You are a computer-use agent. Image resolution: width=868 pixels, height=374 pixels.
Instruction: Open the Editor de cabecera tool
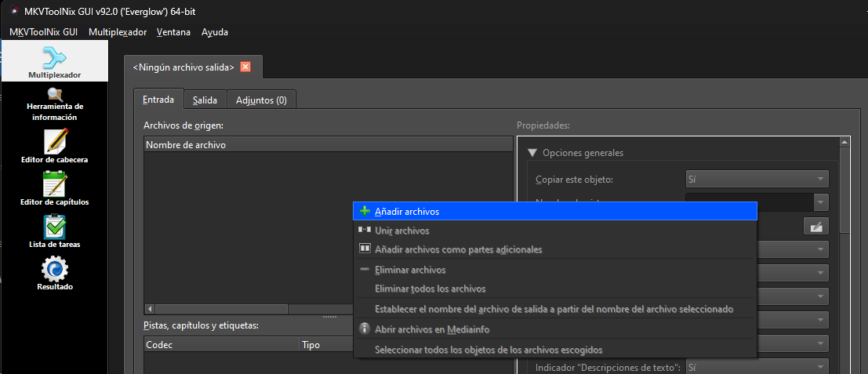[x=54, y=146]
